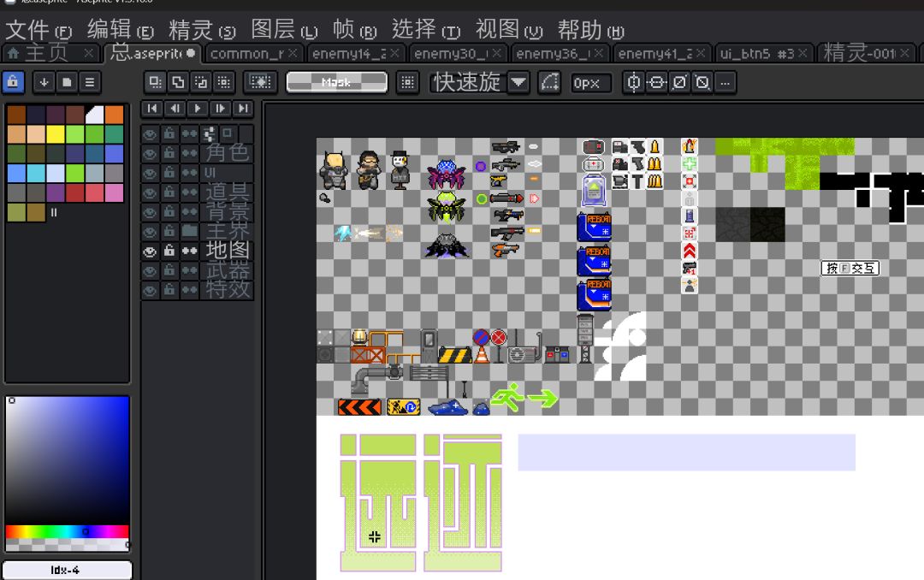Enable horizontal symmetry icon with vertical axis
The height and width of the screenshot is (580, 924).
pyautogui.click(x=633, y=82)
